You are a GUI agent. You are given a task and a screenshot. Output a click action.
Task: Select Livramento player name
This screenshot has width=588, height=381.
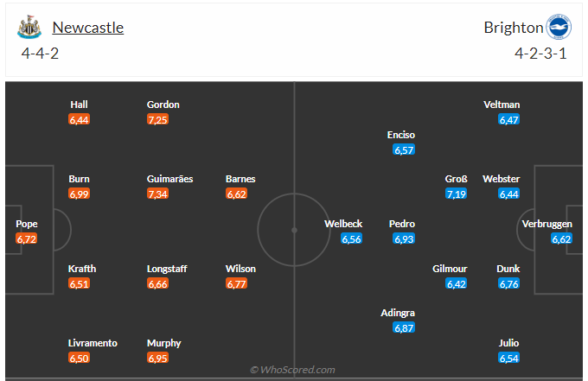(x=93, y=343)
